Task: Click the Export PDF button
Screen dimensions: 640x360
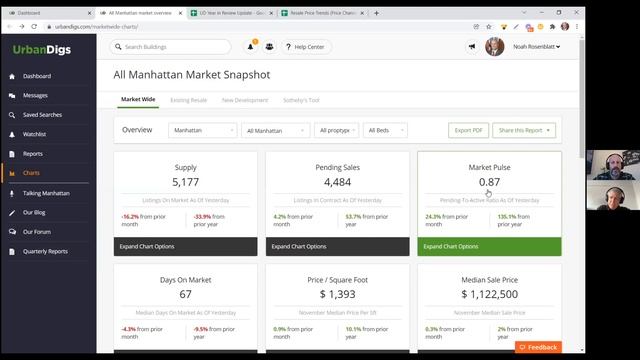Action: pos(468,130)
